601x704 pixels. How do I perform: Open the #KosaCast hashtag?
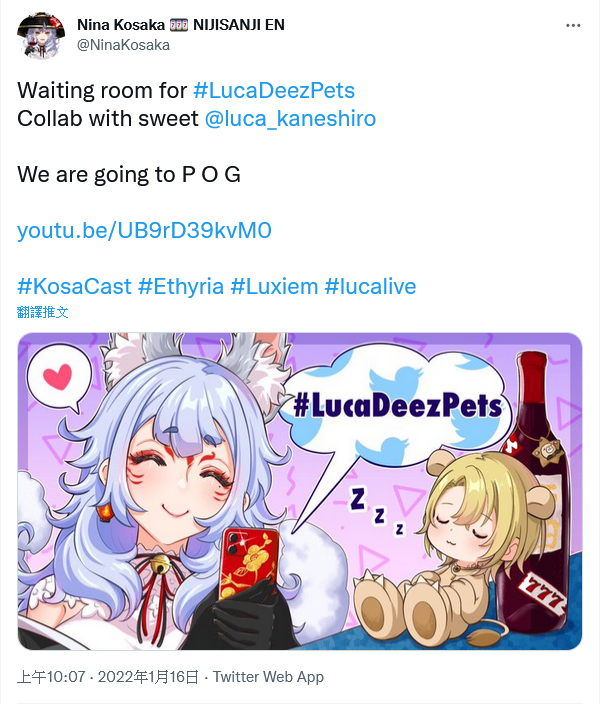click(74, 286)
